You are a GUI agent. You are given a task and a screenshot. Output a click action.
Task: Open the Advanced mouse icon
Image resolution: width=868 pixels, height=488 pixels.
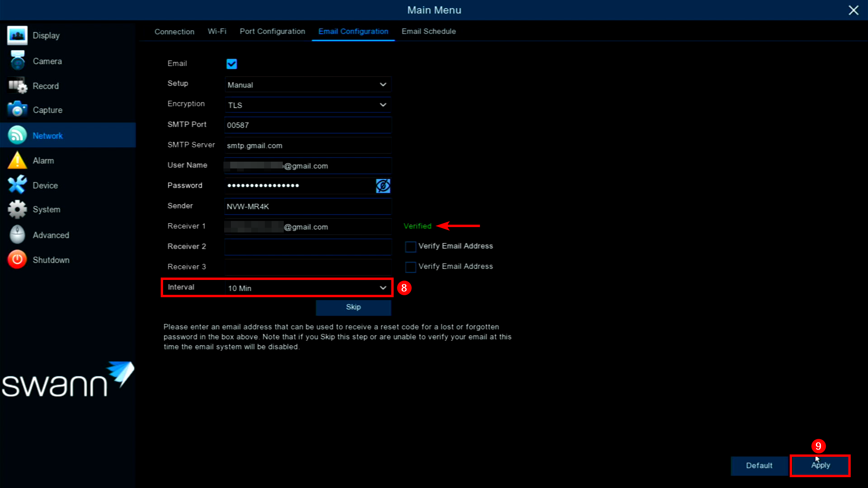click(x=17, y=235)
